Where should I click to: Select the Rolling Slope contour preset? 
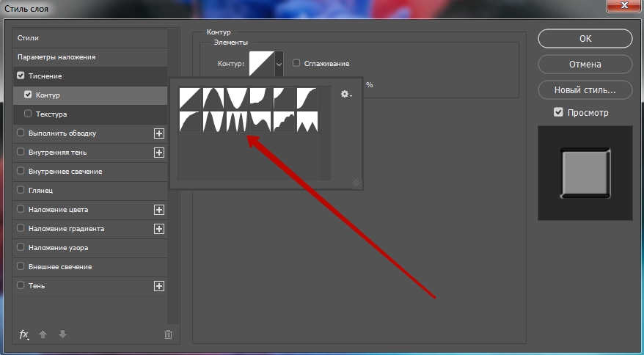pos(260,122)
